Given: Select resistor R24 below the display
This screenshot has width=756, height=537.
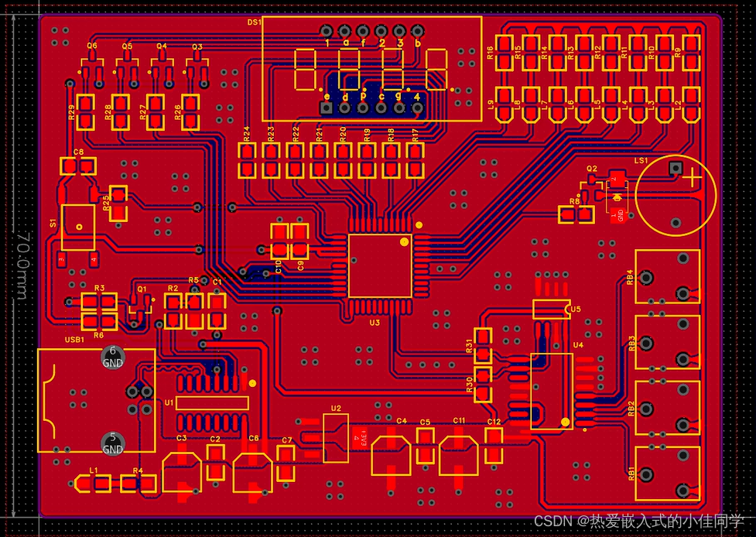Looking at the screenshot, I should pyautogui.click(x=247, y=160).
